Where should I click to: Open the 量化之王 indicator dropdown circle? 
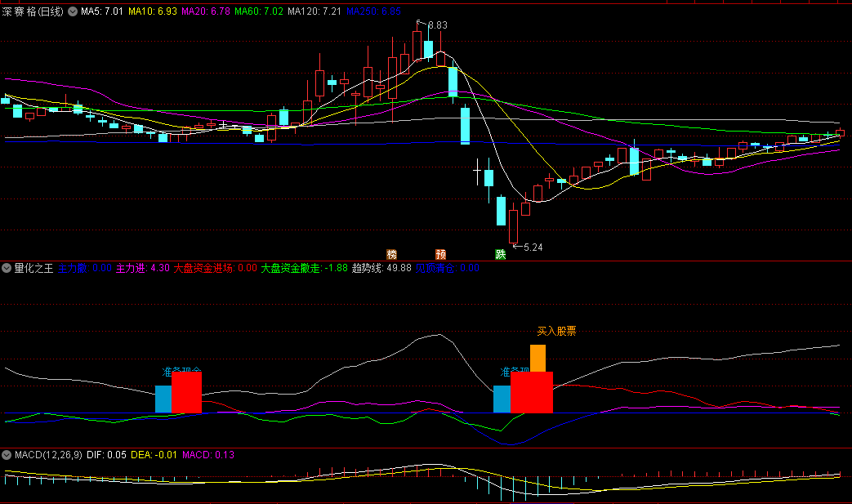click(7, 268)
